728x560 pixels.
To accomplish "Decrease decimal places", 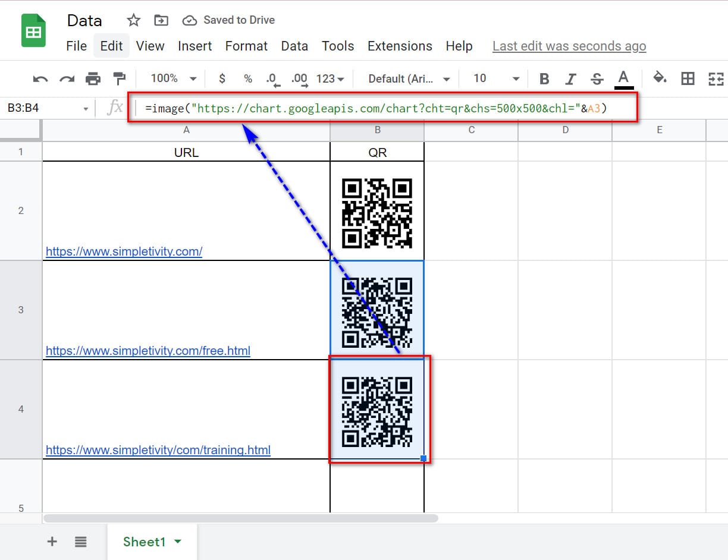I will coord(272,79).
